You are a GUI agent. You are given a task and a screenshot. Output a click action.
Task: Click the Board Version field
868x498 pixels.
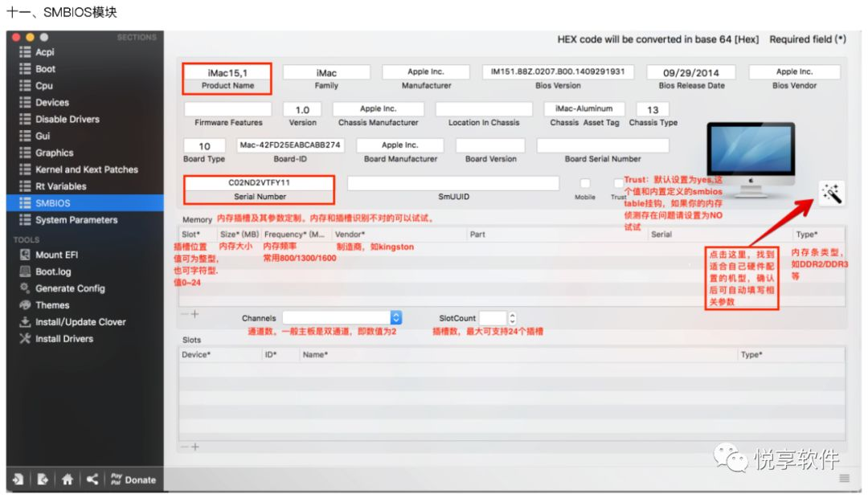coord(490,145)
